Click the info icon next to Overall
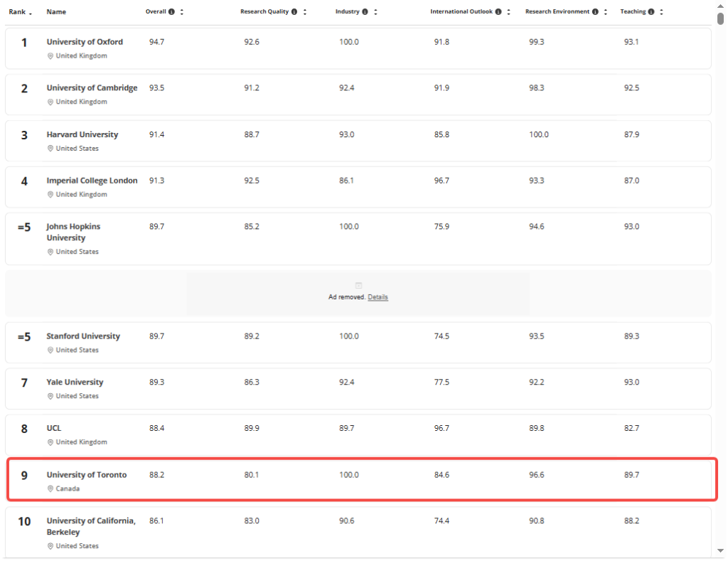Screen dimensions: 728x561 coord(172,12)
